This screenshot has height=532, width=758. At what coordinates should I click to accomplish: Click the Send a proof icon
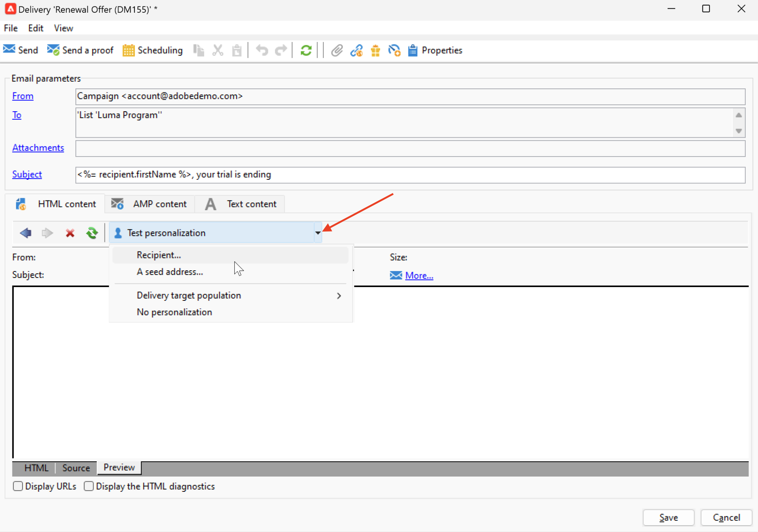(x=53, y=50)
